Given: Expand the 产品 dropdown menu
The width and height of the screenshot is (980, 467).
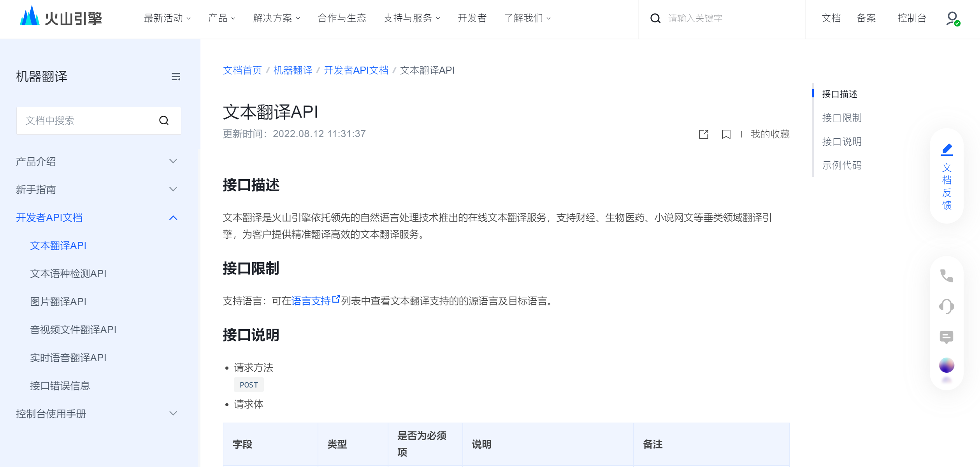Looking at the screenshot, I should click(222, 18).
